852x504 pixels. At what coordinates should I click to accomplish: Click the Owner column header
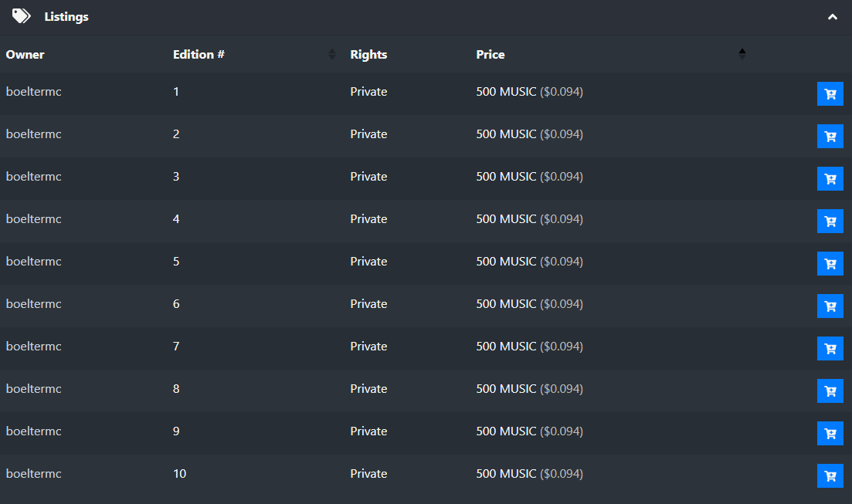tap(25, 54)
